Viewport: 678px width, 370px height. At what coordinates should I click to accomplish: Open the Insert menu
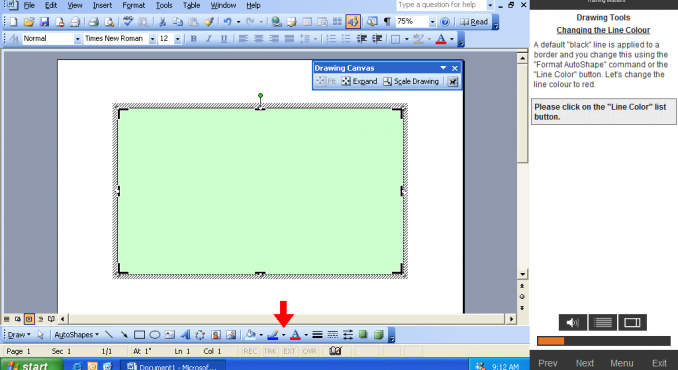point(102,6)
